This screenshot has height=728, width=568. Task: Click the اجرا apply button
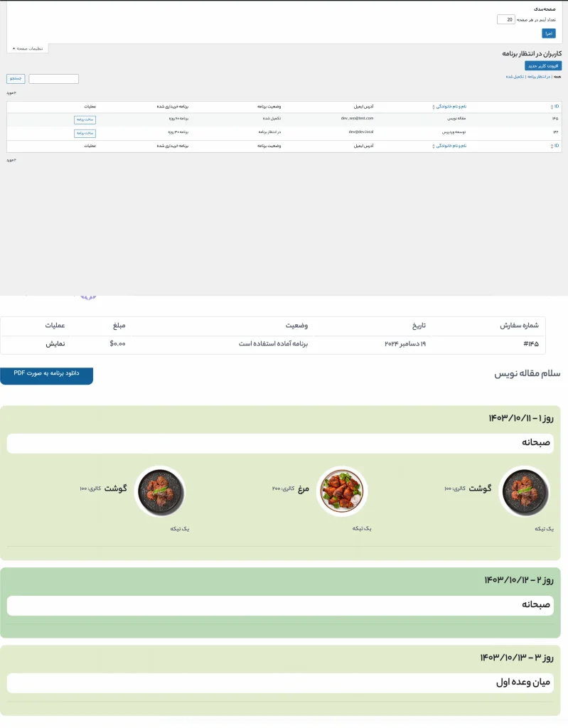(549, 33)
